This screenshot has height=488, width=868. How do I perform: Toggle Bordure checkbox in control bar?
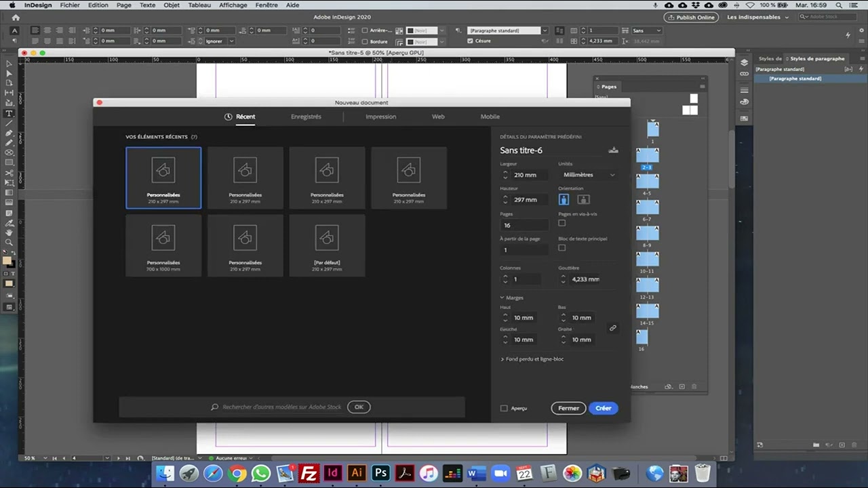365,41
